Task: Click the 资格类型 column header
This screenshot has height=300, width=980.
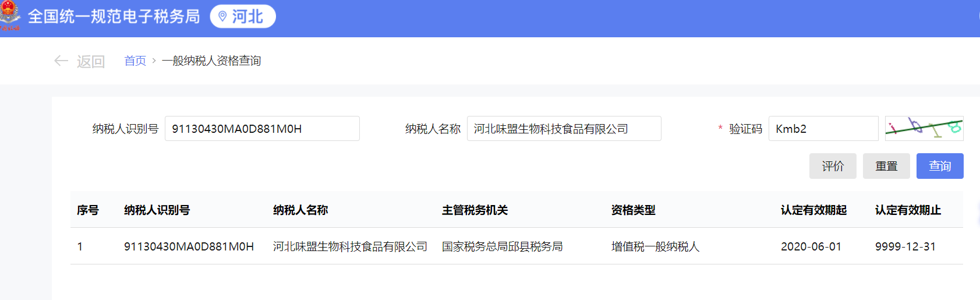Action: [x=633, y=210]
